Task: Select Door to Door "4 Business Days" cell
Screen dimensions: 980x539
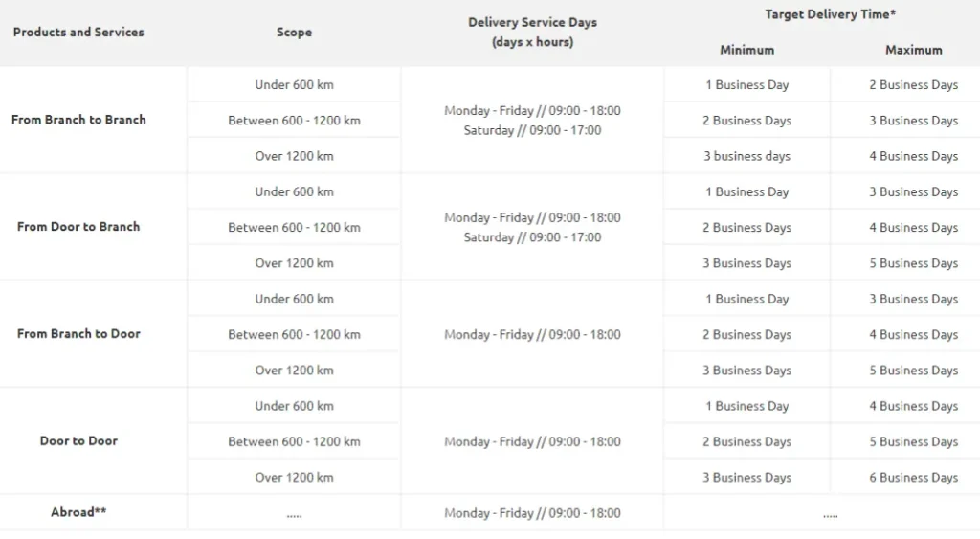Action: (x=913, y=406)
